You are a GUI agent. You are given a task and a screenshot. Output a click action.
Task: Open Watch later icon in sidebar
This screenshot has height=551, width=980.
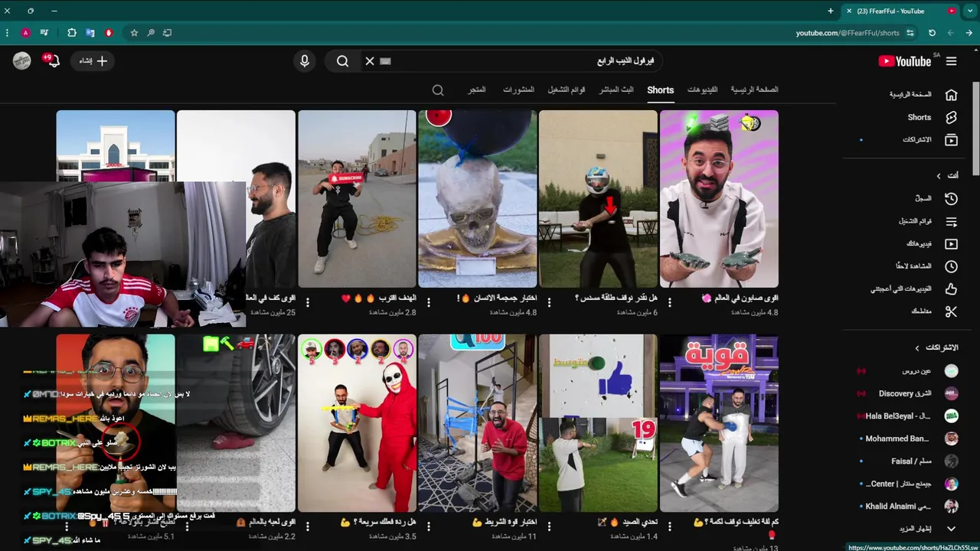(951, 266)
